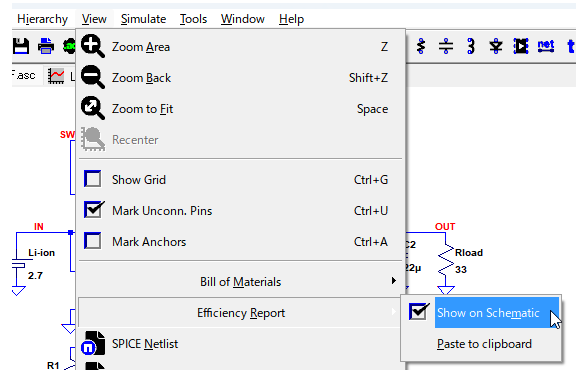
Task: Click the place component toolbar icon
Action: coord(521,47)
